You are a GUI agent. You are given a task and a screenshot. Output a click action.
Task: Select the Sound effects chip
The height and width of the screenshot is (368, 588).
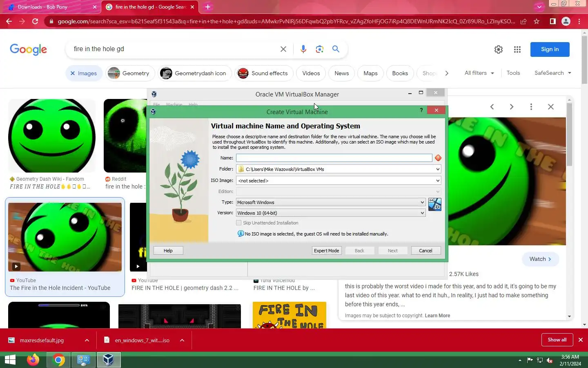pos(264,73)
